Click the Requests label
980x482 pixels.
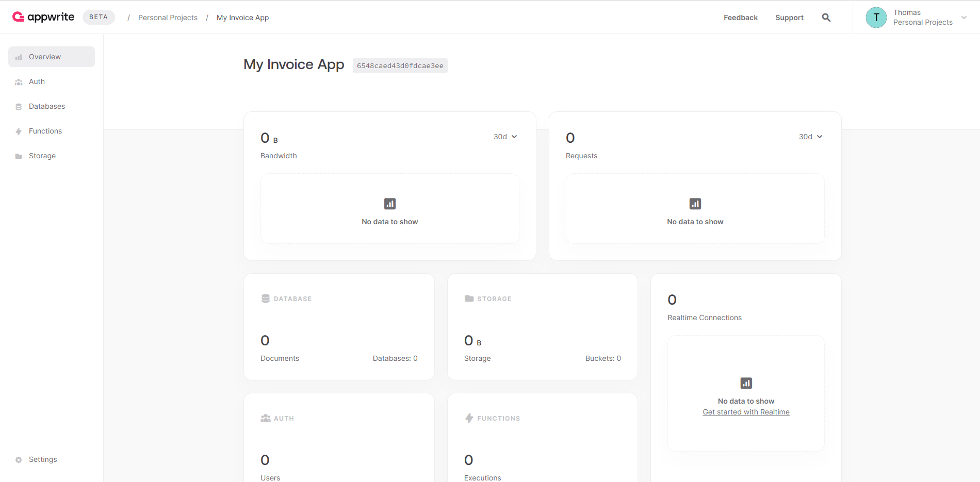581,156
